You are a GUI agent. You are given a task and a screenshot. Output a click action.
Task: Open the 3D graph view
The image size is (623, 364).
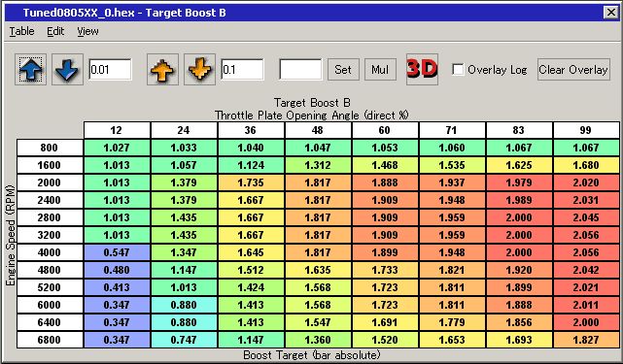point(422,70)
